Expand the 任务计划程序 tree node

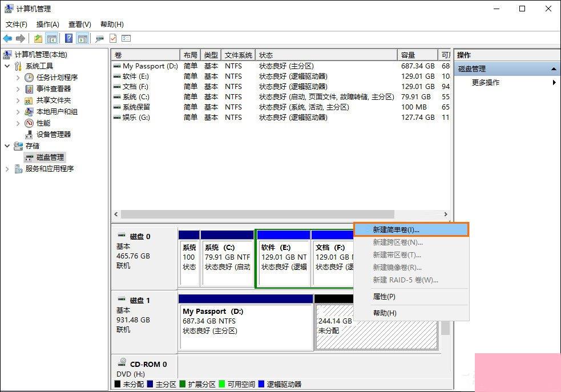[x=18, y=78]
